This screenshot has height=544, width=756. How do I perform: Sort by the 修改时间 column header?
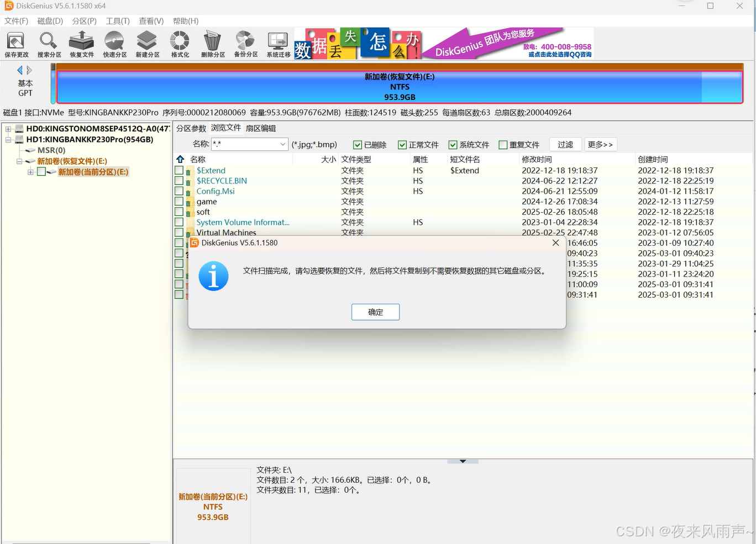click(537, 159)
